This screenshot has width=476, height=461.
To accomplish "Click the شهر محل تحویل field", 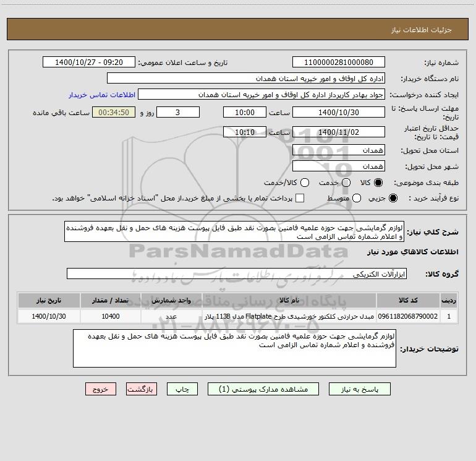I will tap(339, 166).
